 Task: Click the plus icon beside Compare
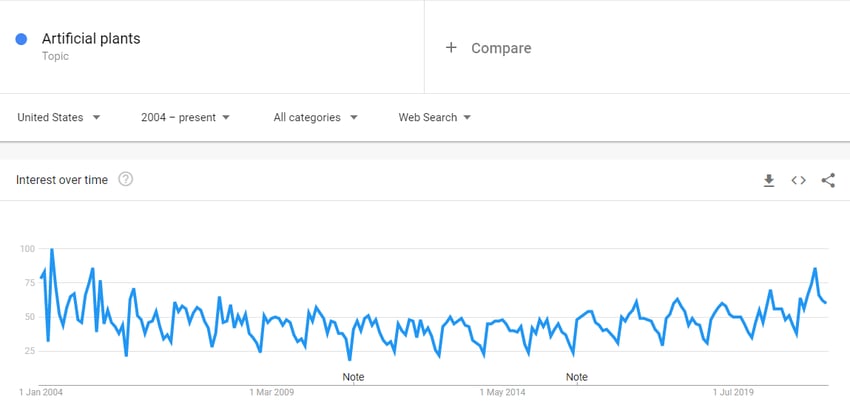point(451,48)
